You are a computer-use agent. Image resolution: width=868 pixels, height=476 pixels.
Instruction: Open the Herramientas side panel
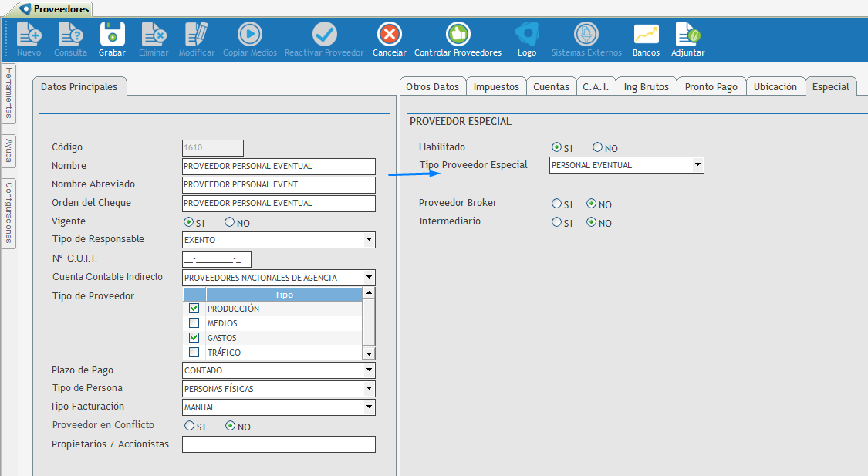click(8, 93)
